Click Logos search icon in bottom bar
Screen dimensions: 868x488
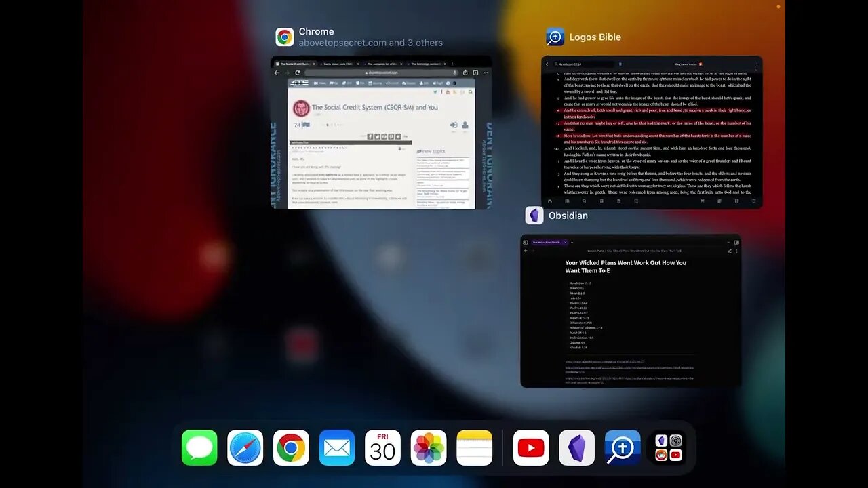pyautogui.click(x=584, y=201)
